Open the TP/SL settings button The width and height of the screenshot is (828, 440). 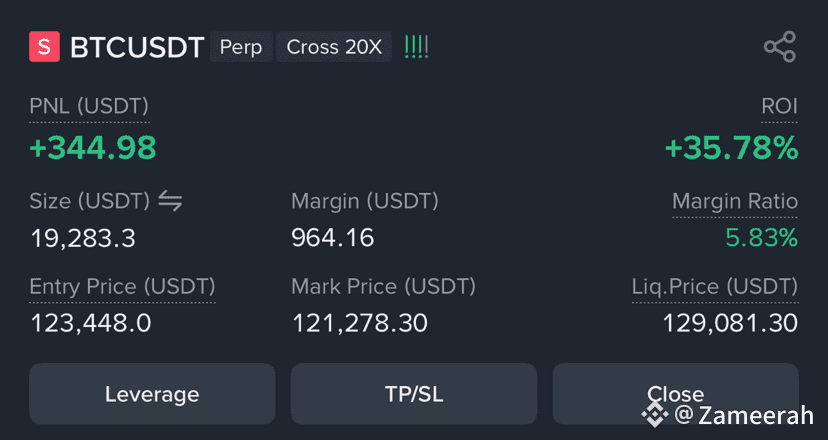click(414, 394)
